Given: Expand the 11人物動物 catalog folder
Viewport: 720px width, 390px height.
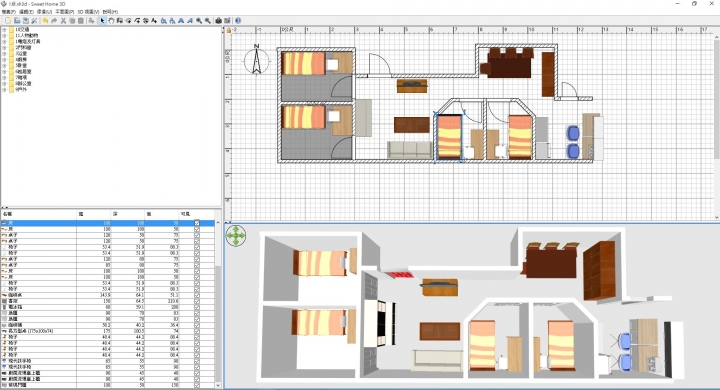Looking at the screenshot, I should pos(4,35).
